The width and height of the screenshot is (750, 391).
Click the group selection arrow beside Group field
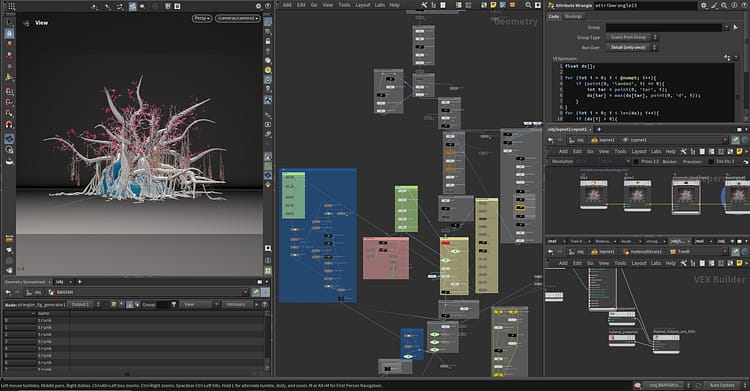pyautogui.click(x=735, y=27)
